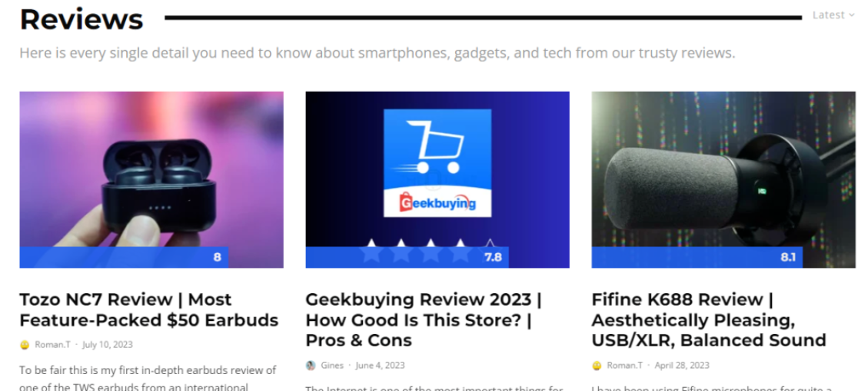The image size is (868, 391).
Task: Click the Tozo NC7 earbuds thumbnail
Action: click(151, 179)
